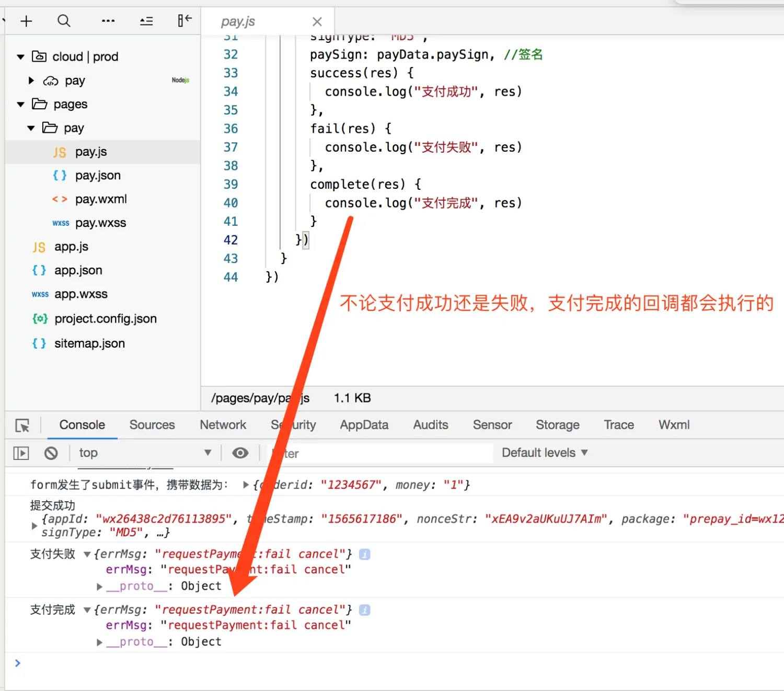Collapse the cloud | prod folder

tap(20, 56)
